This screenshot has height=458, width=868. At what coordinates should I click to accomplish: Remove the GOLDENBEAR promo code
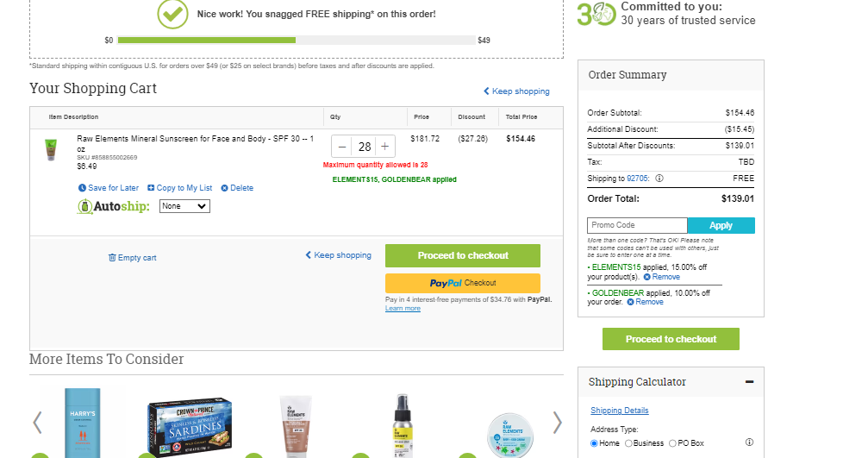tap(645, 302)
